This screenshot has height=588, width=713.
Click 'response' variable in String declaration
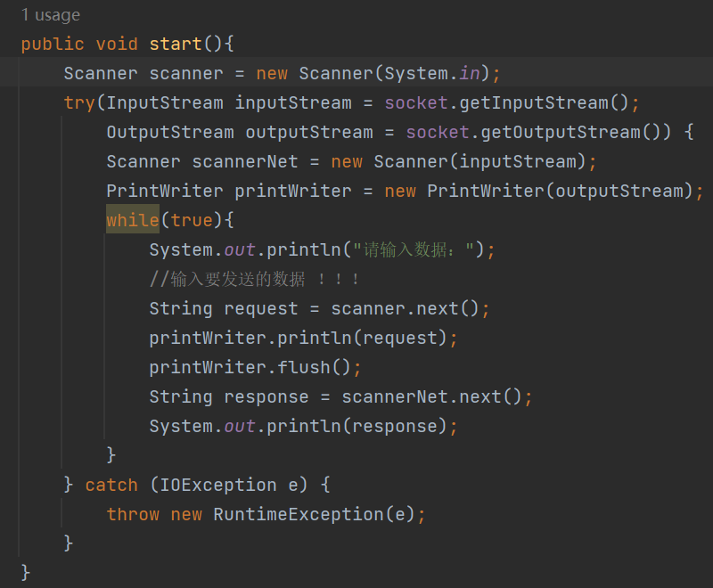pos(266,396)
